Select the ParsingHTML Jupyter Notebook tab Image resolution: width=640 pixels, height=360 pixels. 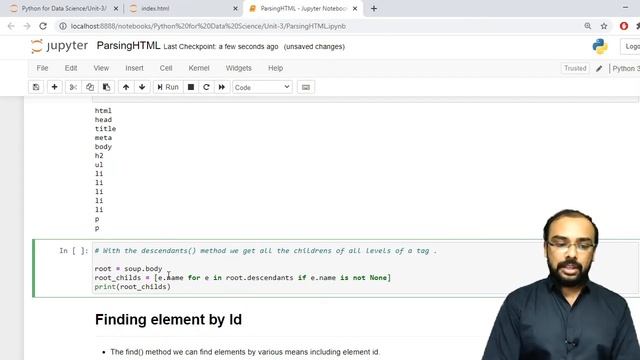[x=302, y=9]
